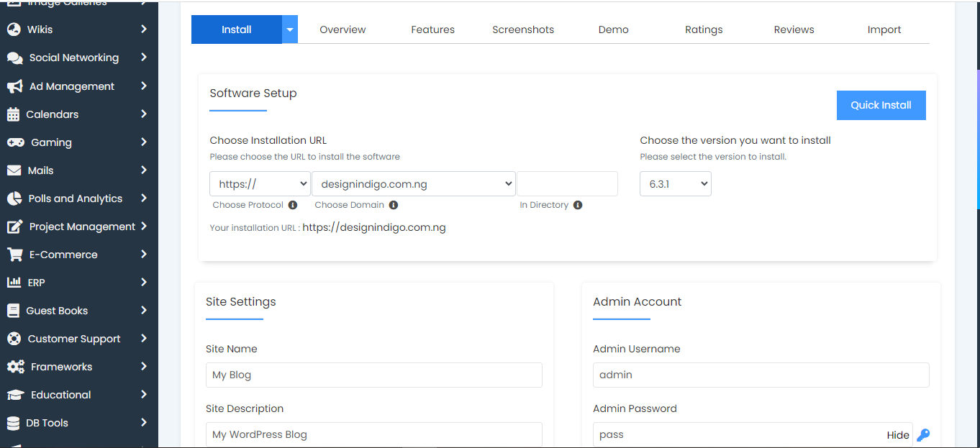This screenshot has width=980, height=448.
Task: Click the Mails sidebar icon
Action: coord(16,170)
